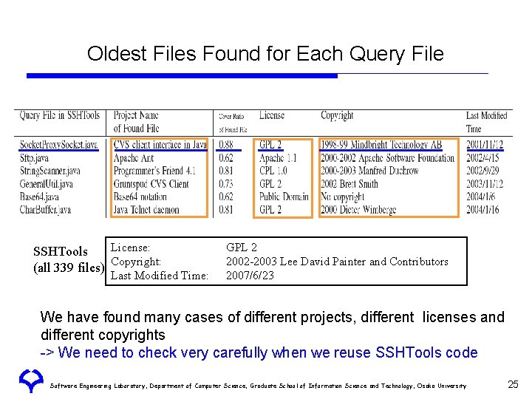The width and height of the screenshot is (532, 399).
Task: Select the 'StringScanner.java' cell
Action: click(50, 171)
